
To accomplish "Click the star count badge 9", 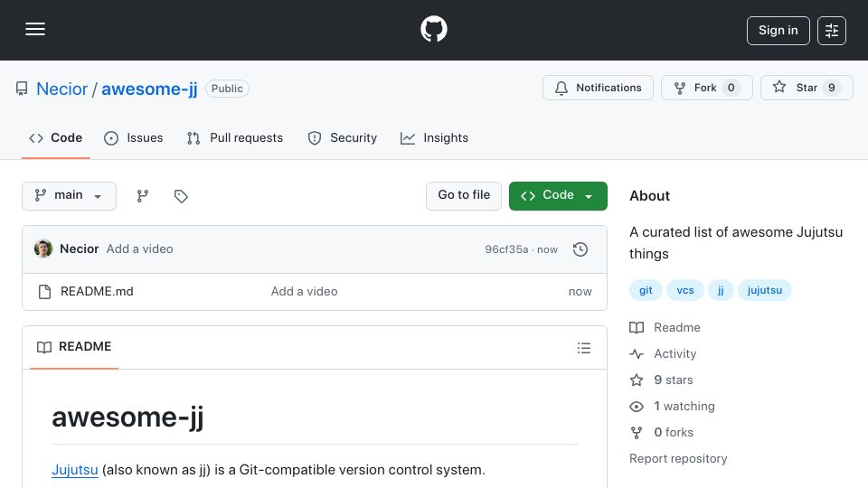I will 832,88.
